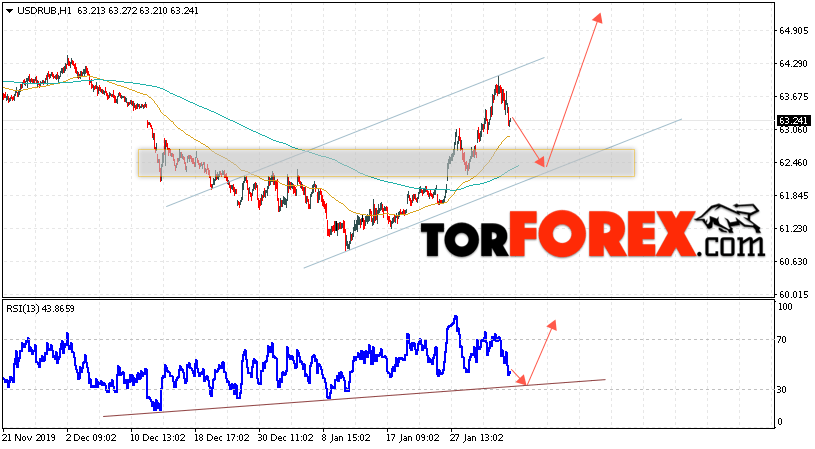Click RSI scale level 100

tap(785, 307)
